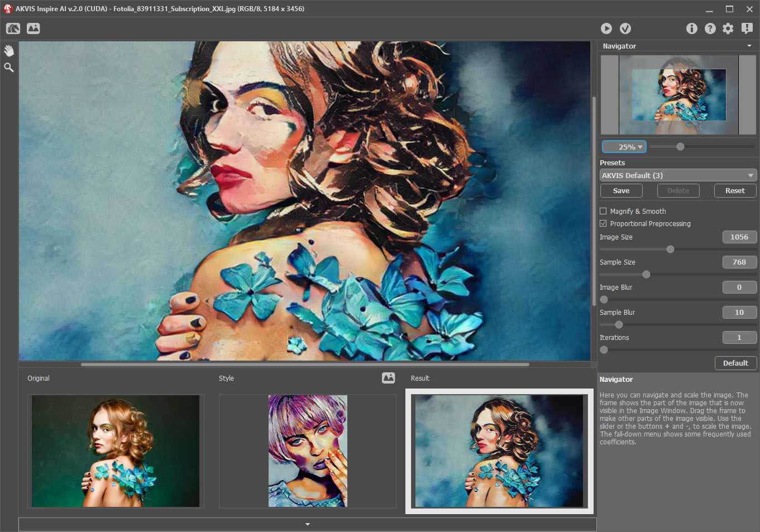The height and width of the screenshot is (532, 760).
Task: Select the Zoom magnifier tool
Action: 9,68
